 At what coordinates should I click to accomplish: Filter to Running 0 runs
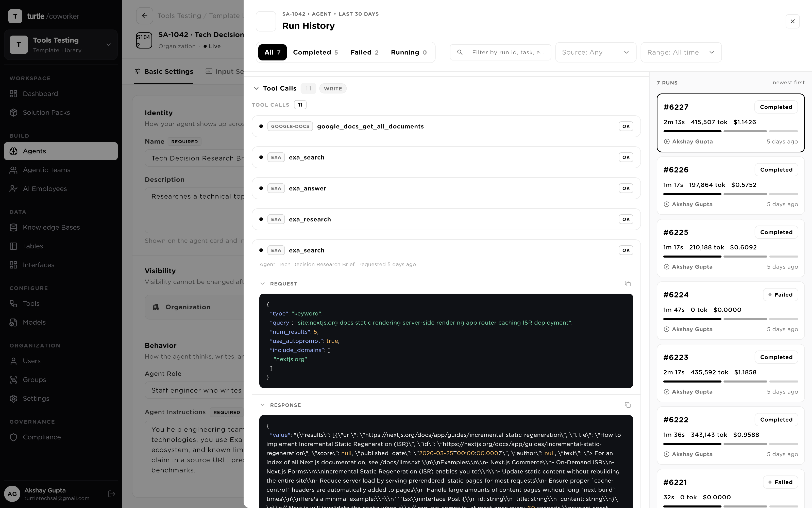tap(409, 52)
